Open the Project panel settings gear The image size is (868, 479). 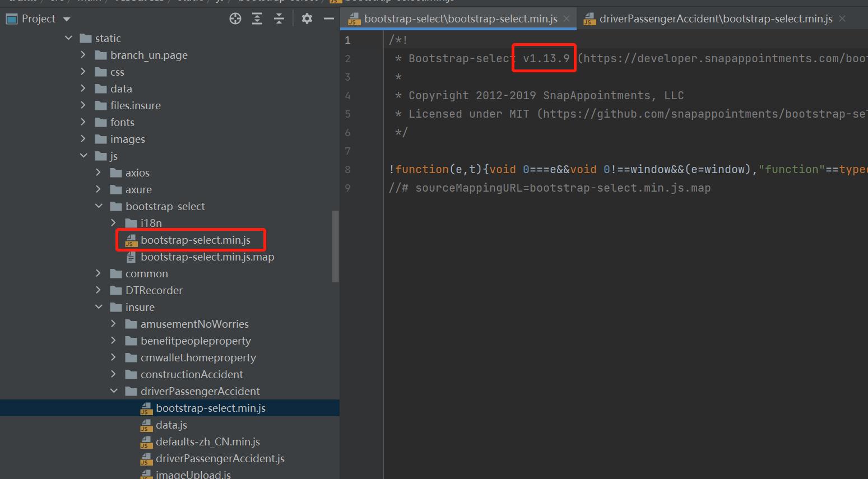pyautogui.click(x=307, y=18)
